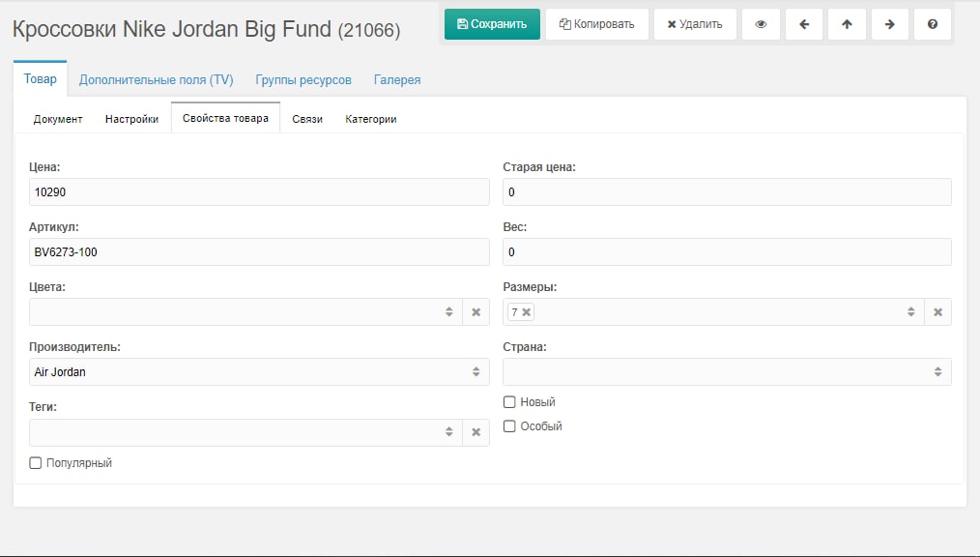Check the Особый checkbox
This screenshot has width=980, height=557.
pos(509,426)
